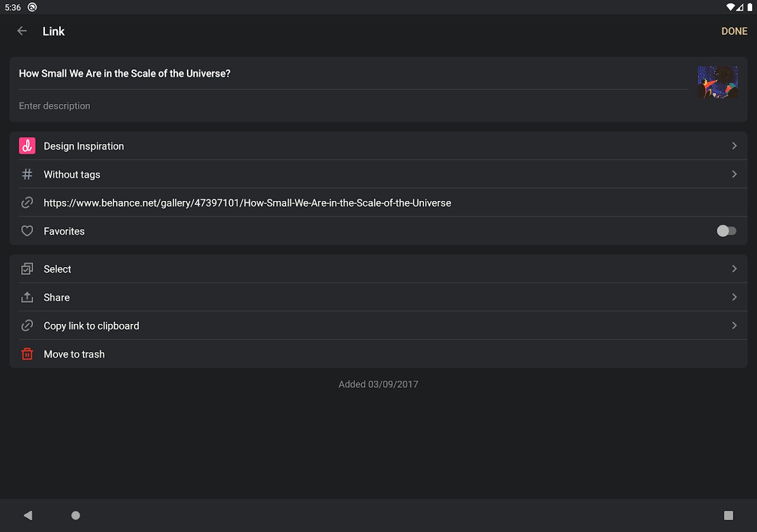Expand the Design Inspiration chevron
This screenshot has height=532, width=757.
734,146
